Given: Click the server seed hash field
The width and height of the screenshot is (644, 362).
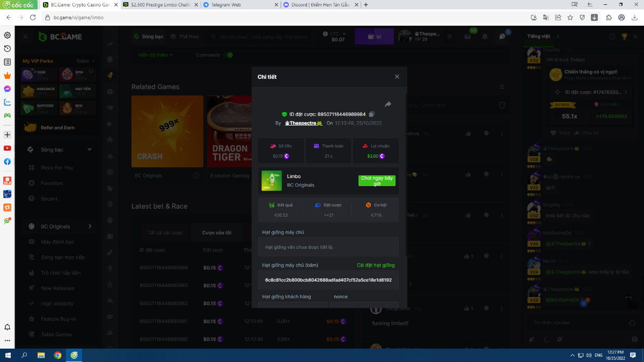Looking at the screenshot, I should (328, 280).
